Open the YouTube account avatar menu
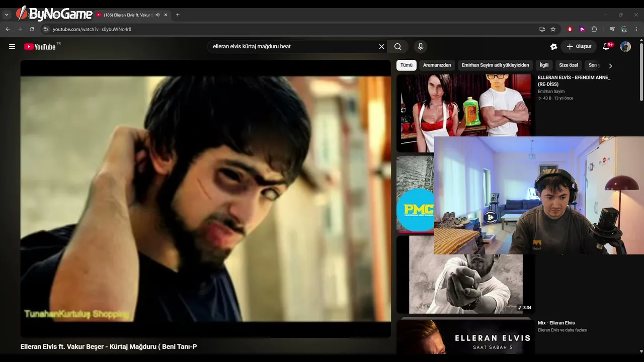 625,47
